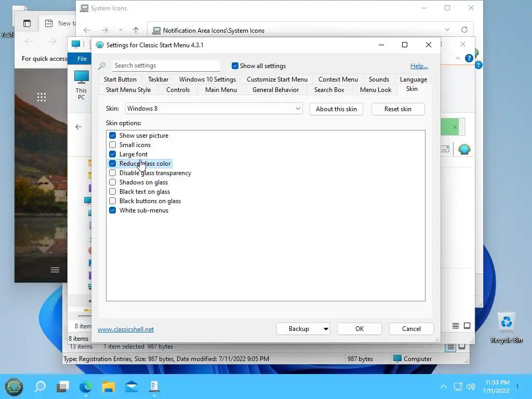Switch to Start Button tab
Screen dimensions: 532x399
120,79
